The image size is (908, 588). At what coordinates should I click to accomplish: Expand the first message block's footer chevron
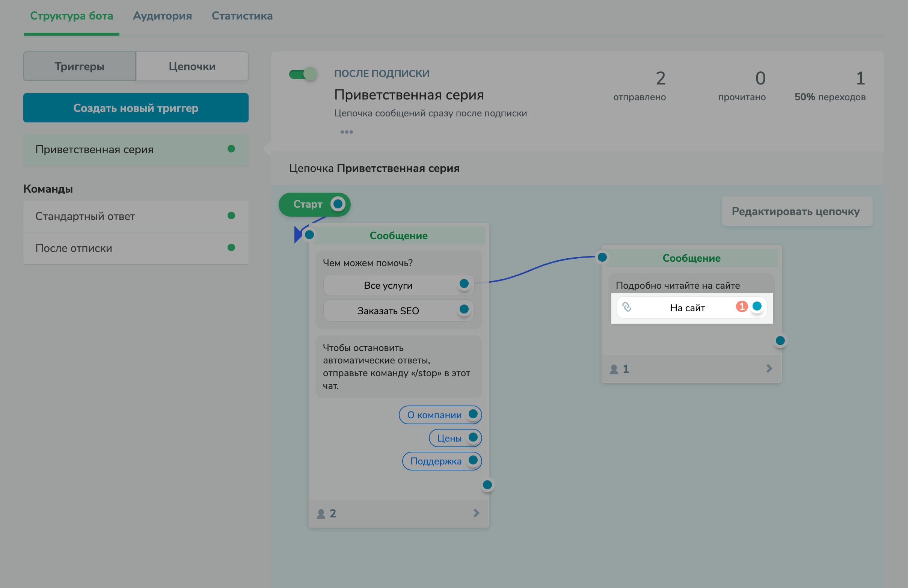click(476, 513)
